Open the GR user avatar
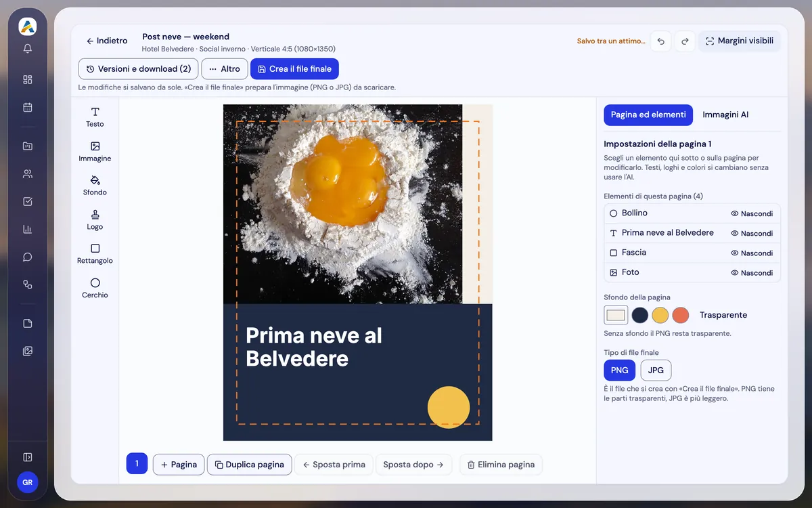This screenshot has width=812, height=508. [x=28, y=483]
